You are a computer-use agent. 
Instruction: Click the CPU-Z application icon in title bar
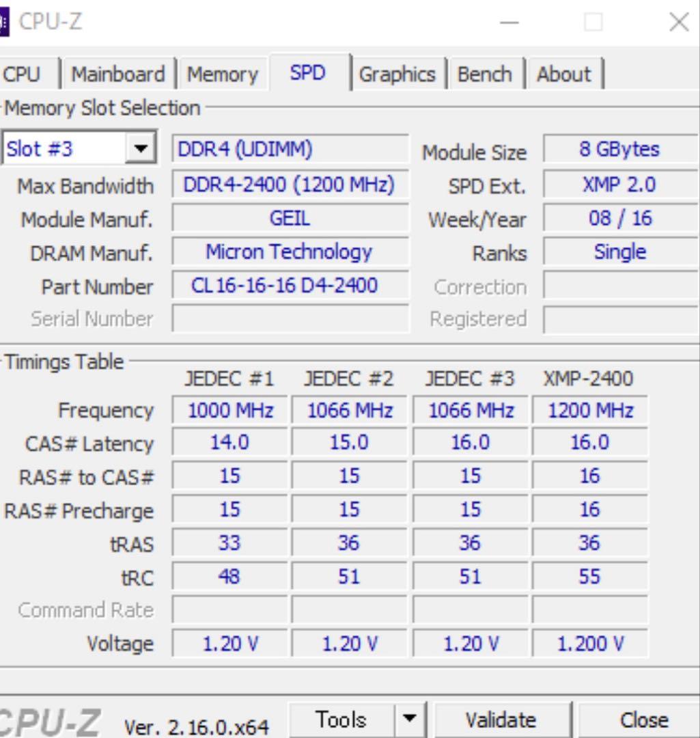pyautogui.click(x=5, y=20)
